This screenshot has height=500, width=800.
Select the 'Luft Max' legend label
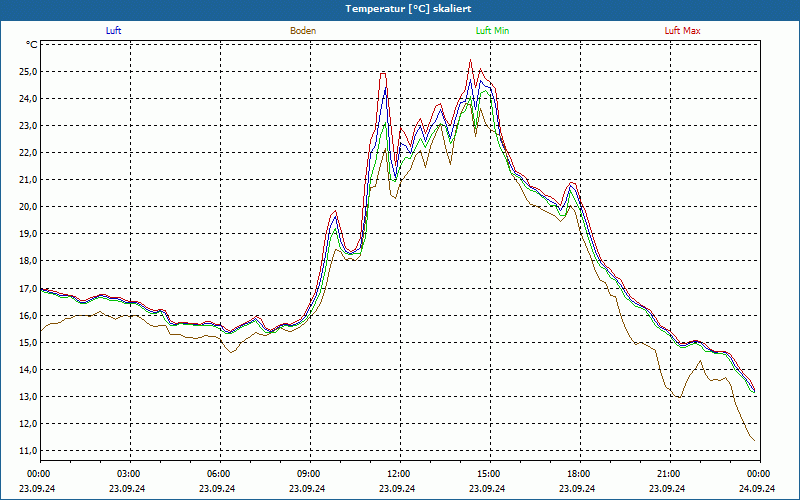(682, 31)
